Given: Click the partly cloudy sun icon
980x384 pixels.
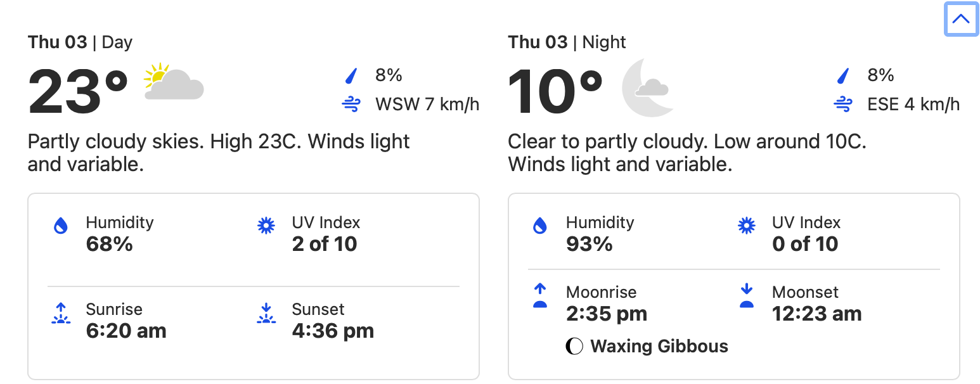Looking at the screenshot, I should pos(173,83).
